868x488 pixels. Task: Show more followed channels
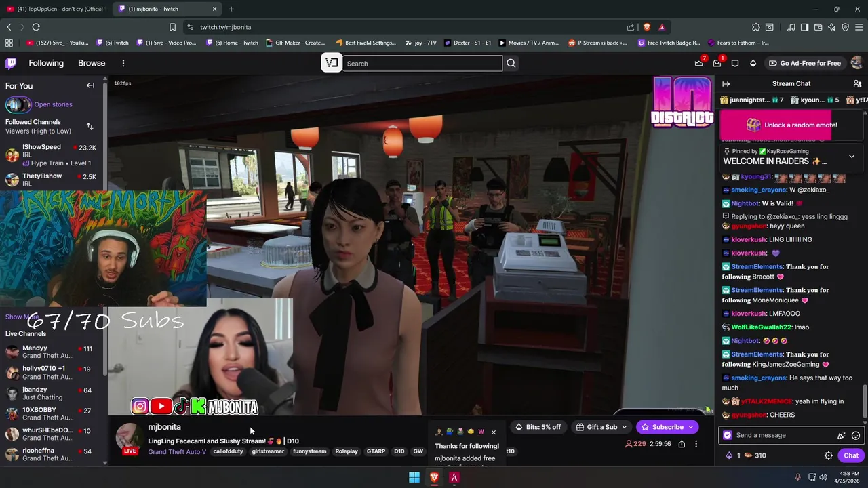click(22, 317)
